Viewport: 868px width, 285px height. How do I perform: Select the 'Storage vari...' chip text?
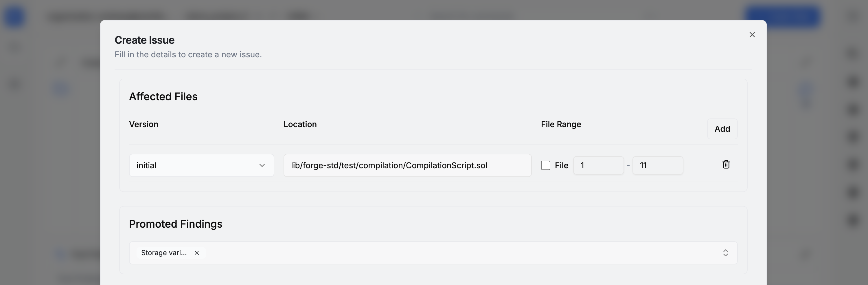click(164, 253)
